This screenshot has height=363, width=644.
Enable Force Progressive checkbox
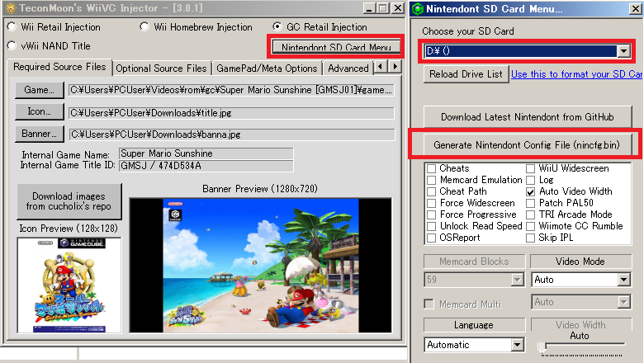click(431, 214)
